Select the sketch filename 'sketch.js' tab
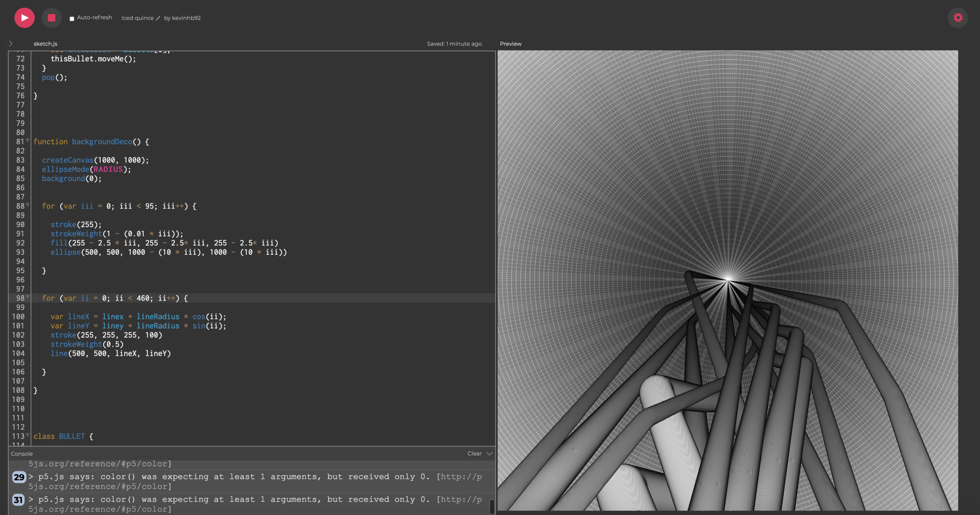Image resolution: width=980 pixels, height=515 pixels. click(x=45, y=44)
